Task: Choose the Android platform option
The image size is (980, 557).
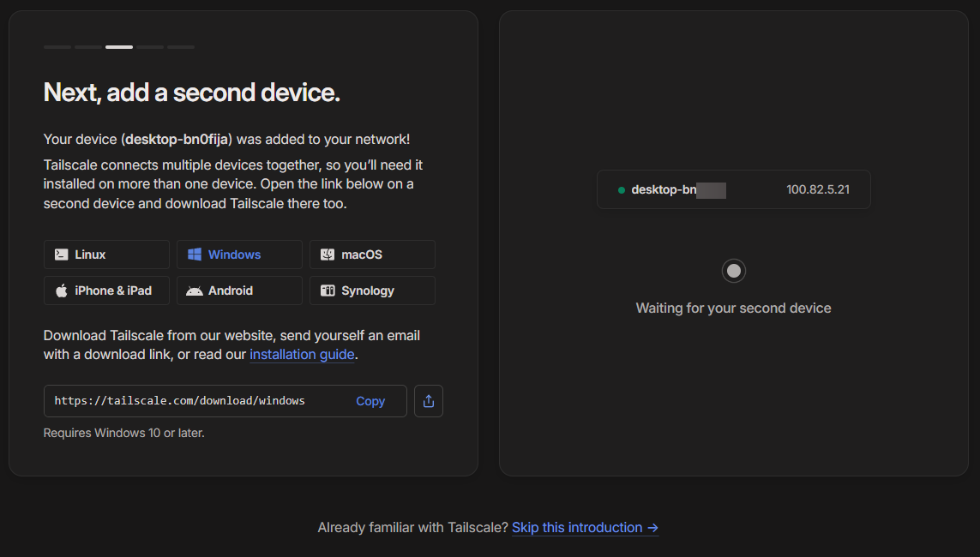Action: pyautogui.click(x=239, y=290)
